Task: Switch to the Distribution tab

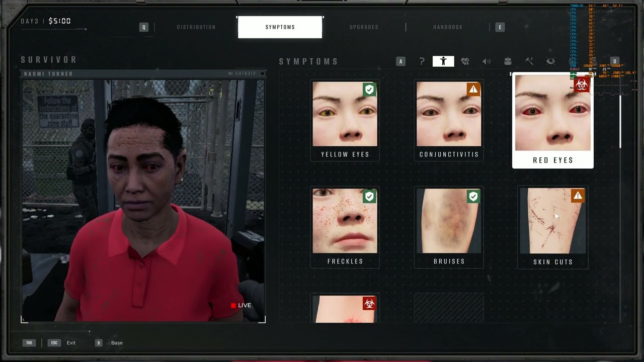Action: point(196,27)
